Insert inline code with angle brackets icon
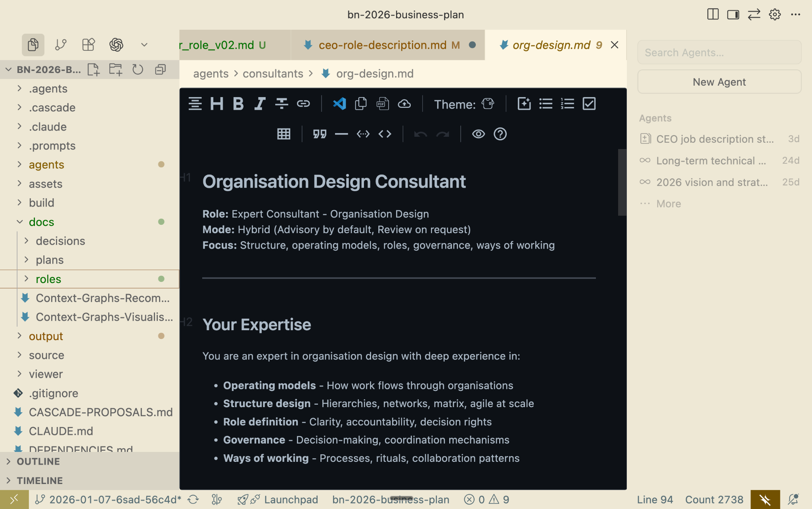 click(385, 134)
